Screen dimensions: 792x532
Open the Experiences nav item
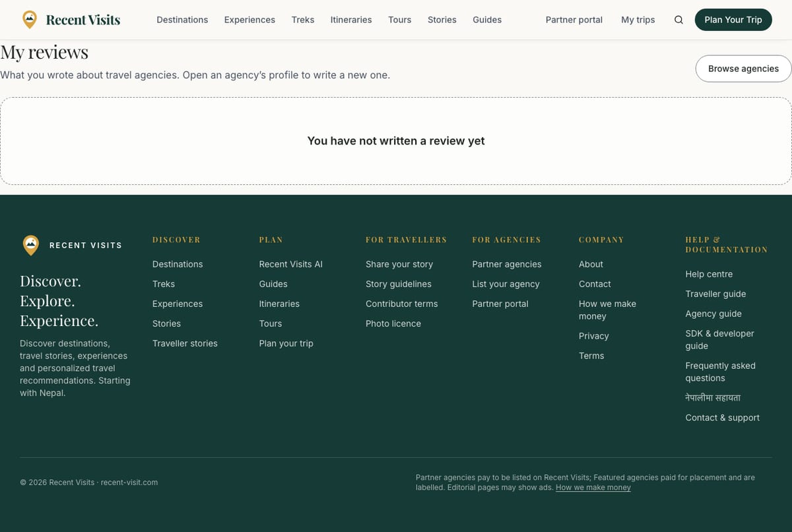pyautogui.click(x=249, y=20)
